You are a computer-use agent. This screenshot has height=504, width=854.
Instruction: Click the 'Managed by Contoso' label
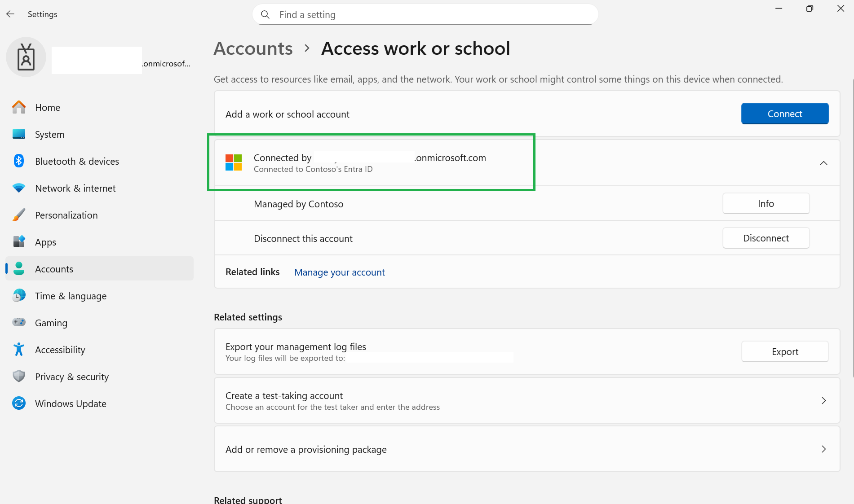298,204
